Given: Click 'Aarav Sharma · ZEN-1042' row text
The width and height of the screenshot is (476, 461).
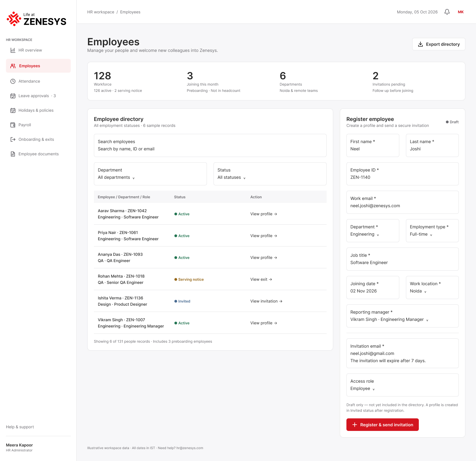Looking at the screenshot, I should [x=122, y=211].
